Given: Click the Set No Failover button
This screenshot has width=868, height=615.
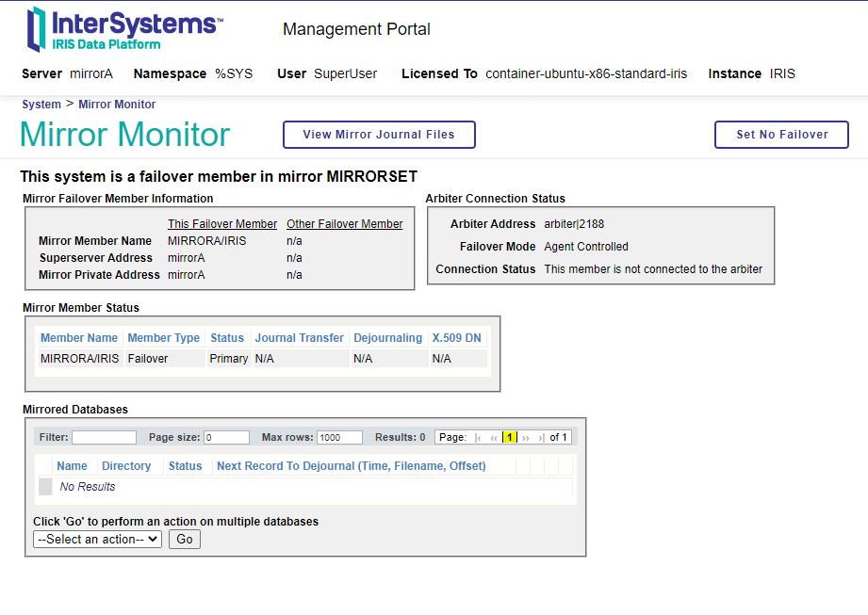Looking at the screenshot, I should (x=781, y=135).
